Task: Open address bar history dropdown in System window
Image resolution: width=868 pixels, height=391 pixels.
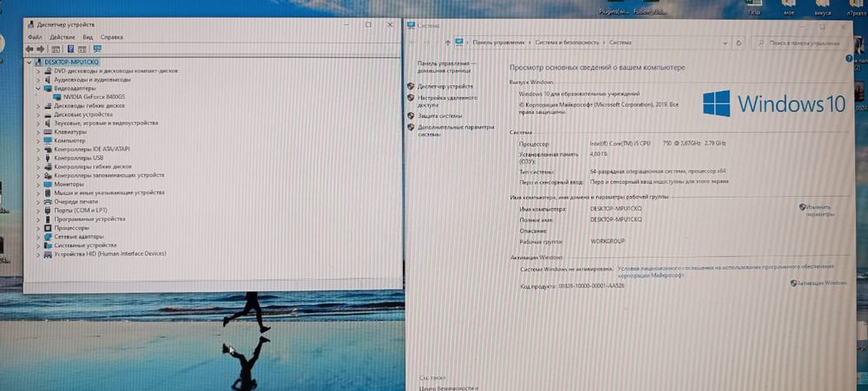Action: 725,42
